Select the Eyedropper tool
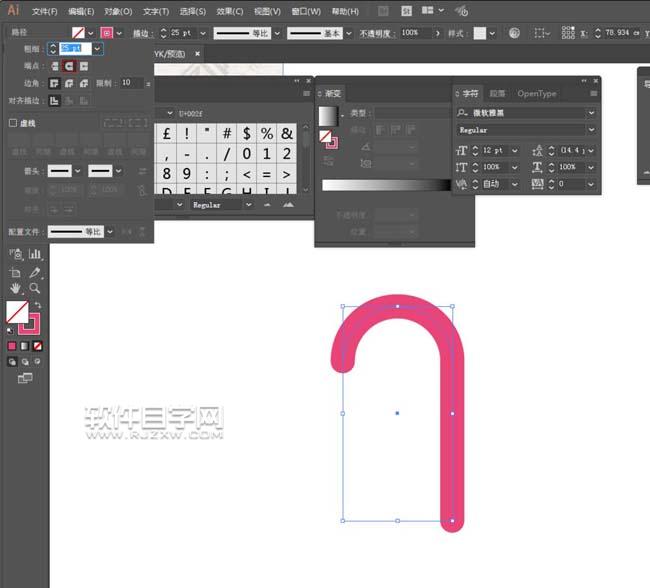650x588 pixels. tap(35, 272)
